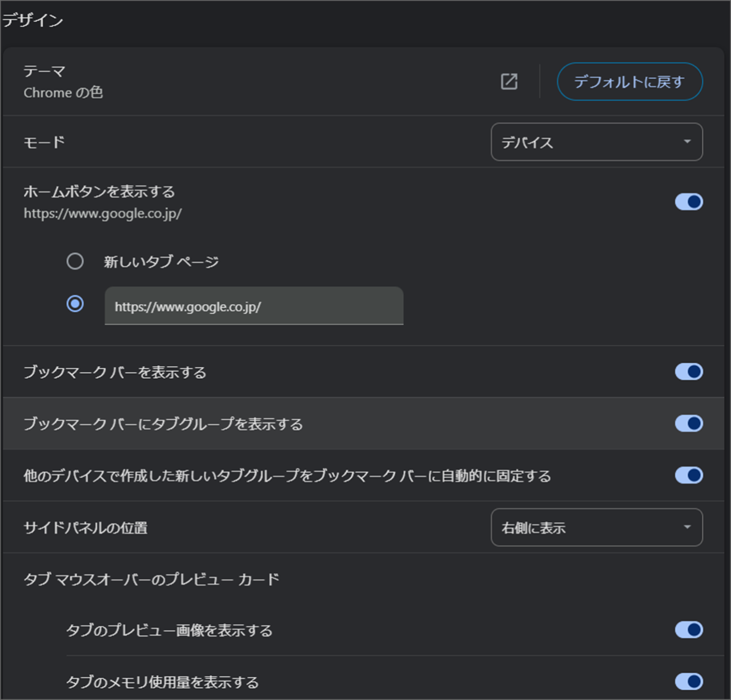Viewport: 731px width, 700px height.
Task: Select the custom URL radio button
Action: tap(75, 303)
